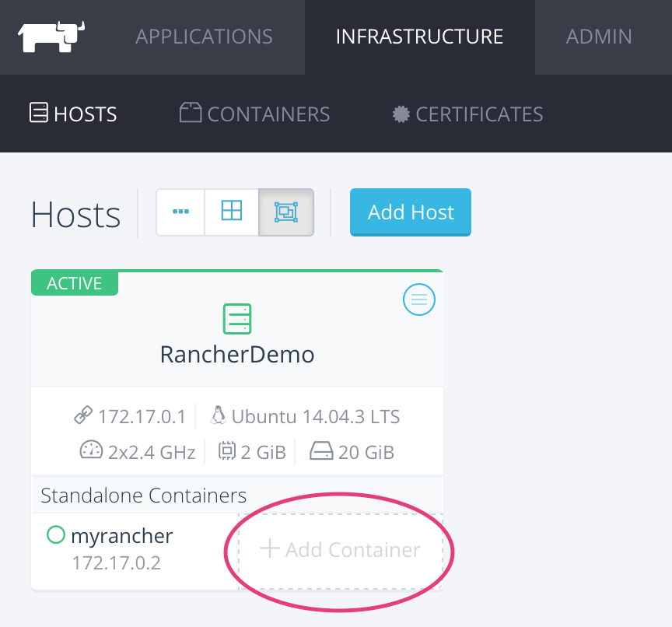The width and height of the screenshot is (672, 627).
Task: Open the Infrastructure menu
Action: click(x=419, y=37)
